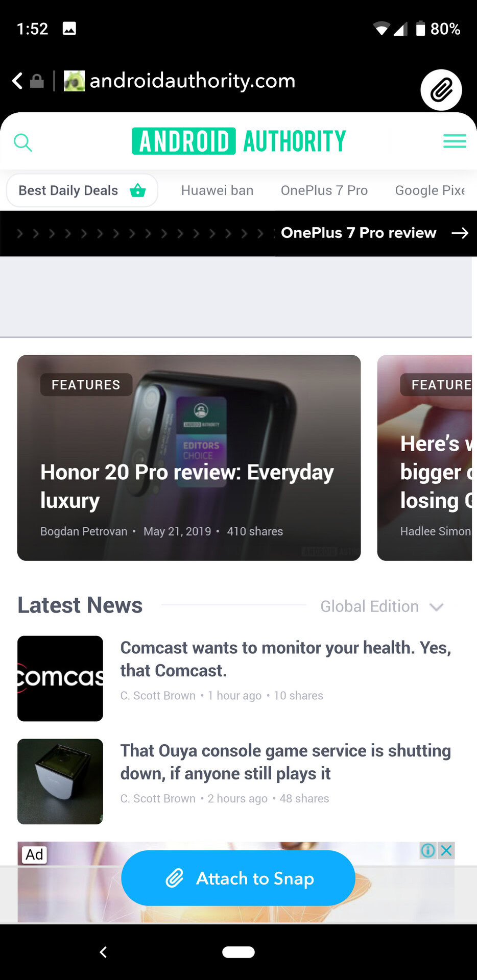Open the Honor 20 Pro review card
Screen dimensions: 477x980
pyautogui.click(x=189, y=458)
